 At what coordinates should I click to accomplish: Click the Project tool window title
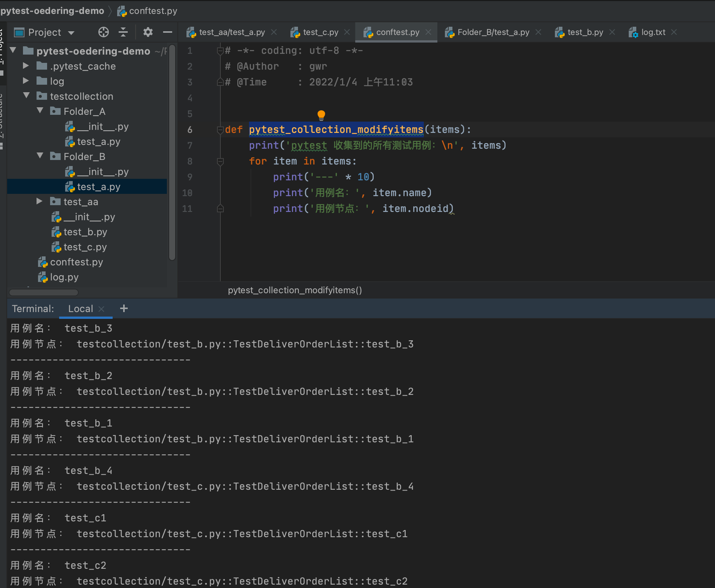click(x=44, y=33)
